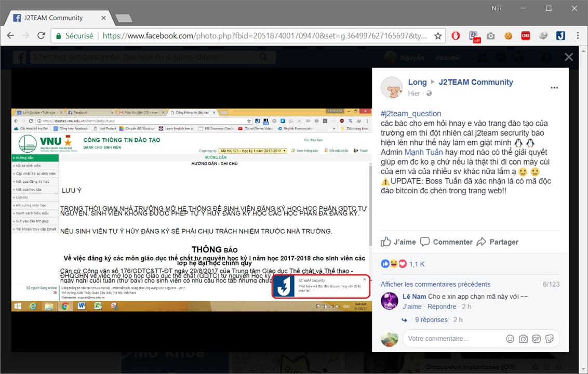
Task: Go back using the browser back arrow
Action: (x=10, y=36)
